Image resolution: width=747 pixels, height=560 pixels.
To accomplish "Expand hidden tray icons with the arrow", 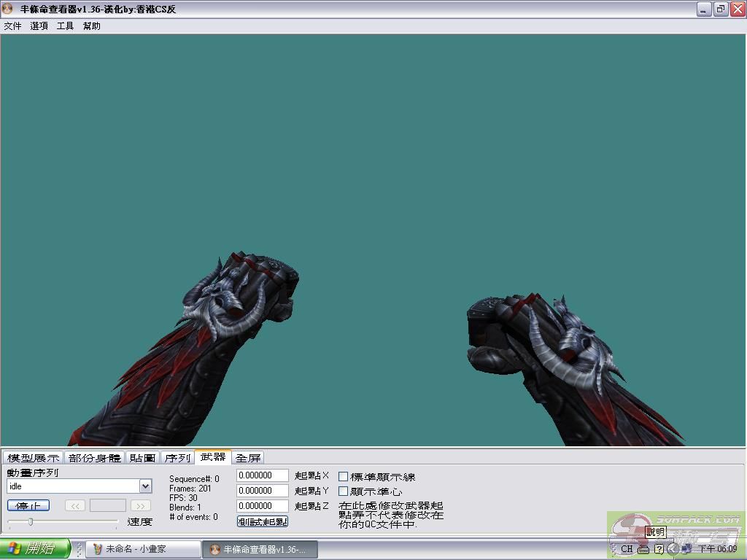I will click(x=673, y=549).
